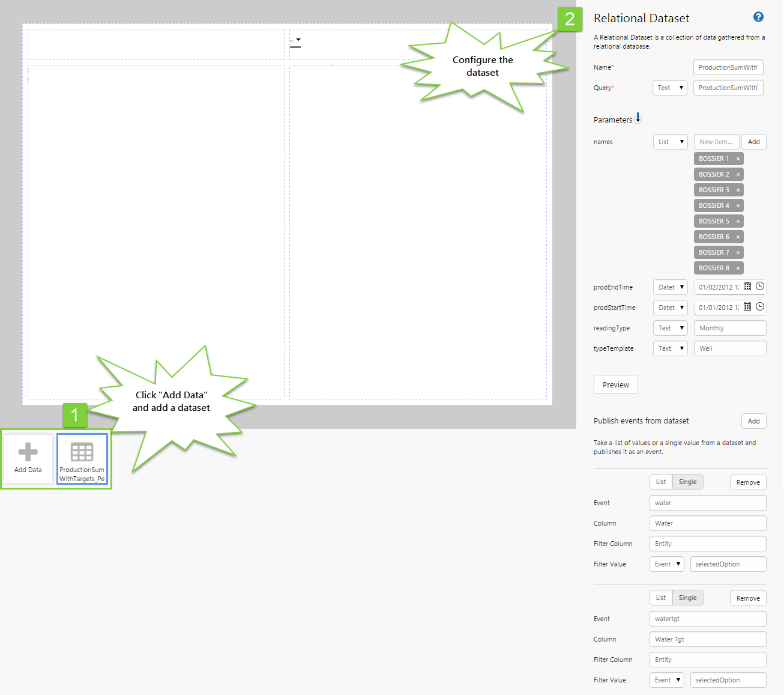
Task: Click the New item input field
Action: 716,142
